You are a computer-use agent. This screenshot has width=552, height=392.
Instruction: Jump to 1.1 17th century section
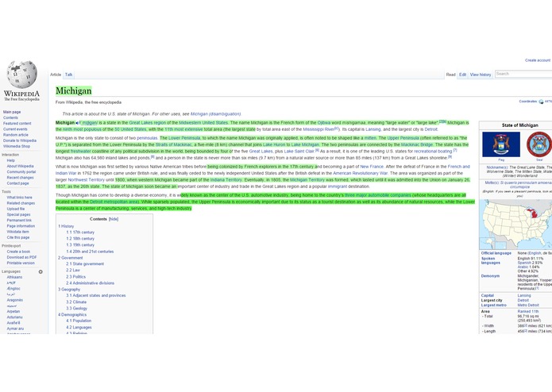(80, 233)
